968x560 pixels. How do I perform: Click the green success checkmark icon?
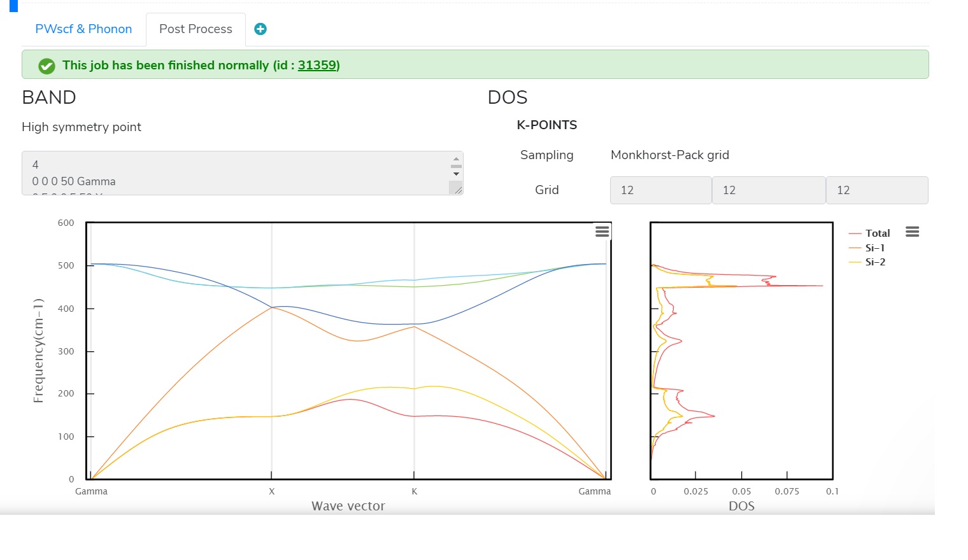pos(45,64)
